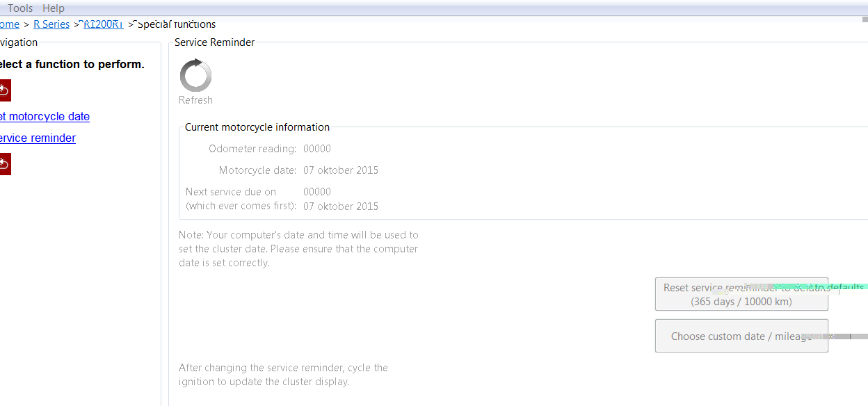Click the next service due mileage value
The height and width of the screenshot is (406, 868).
click(x=317, y=192)
